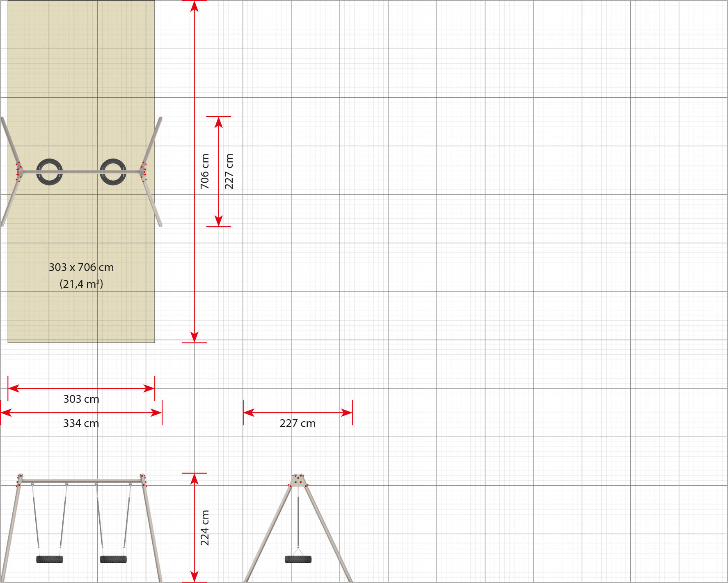728x583 pixels.
Task: Select the top-left bracket in front view
Action: [x=19, y=480]
